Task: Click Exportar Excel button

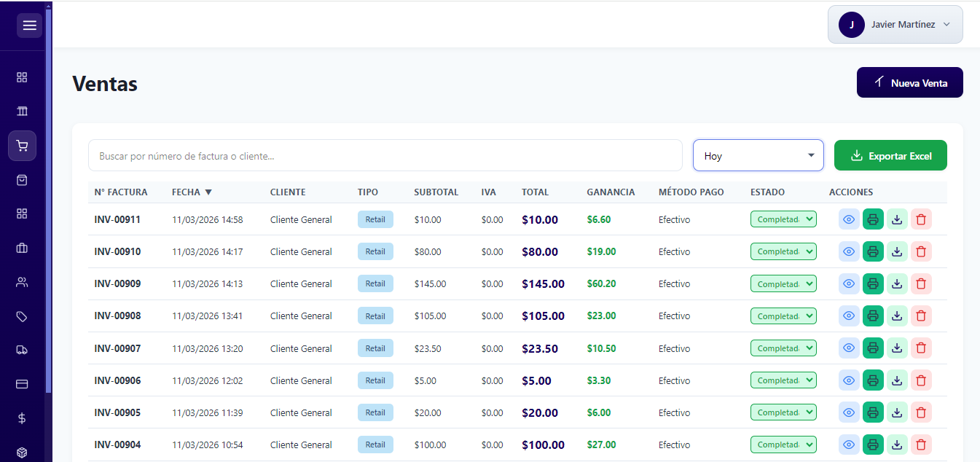Action: tap(890, 156)
